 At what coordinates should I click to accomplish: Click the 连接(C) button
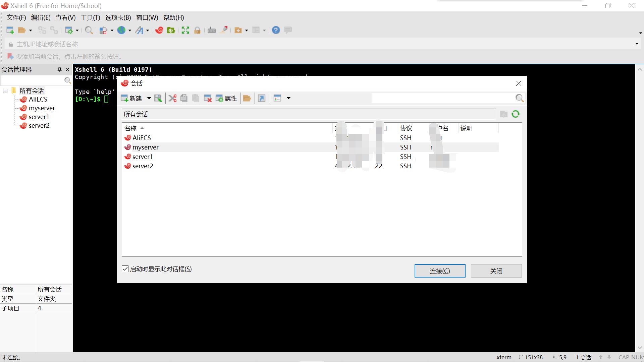440,271
